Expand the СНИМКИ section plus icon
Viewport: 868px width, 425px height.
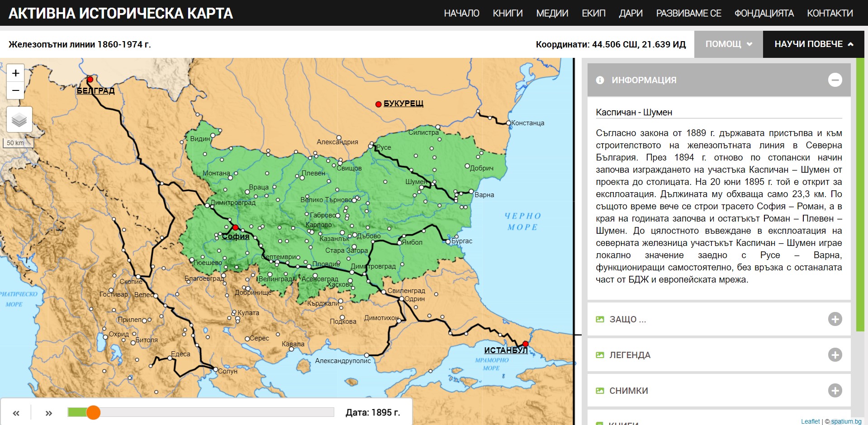835,391
